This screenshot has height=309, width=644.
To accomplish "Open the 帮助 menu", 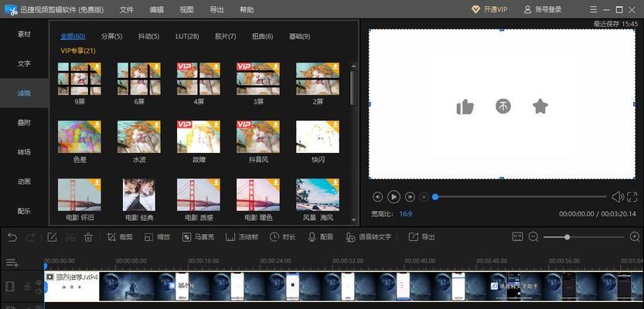I will [247, 9].
